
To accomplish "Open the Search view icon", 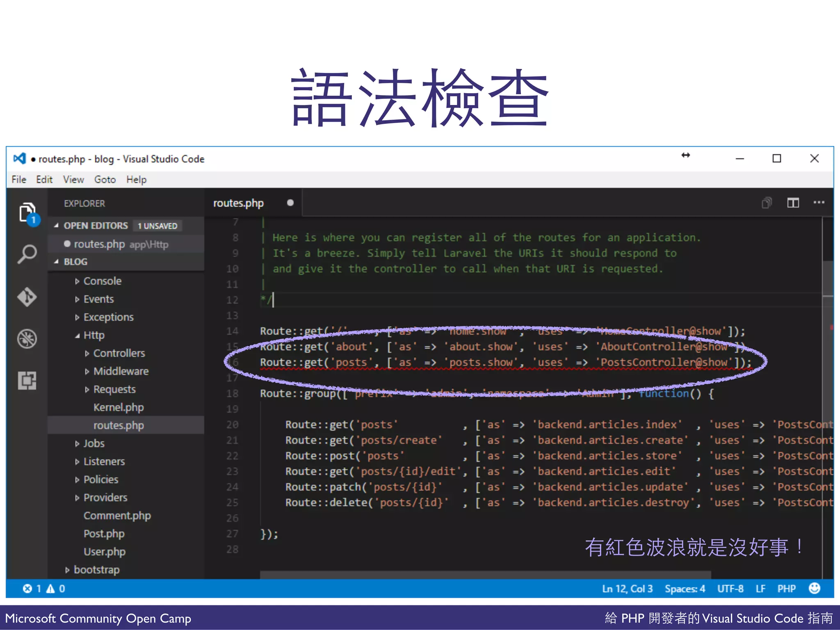I will click(27, 254).
